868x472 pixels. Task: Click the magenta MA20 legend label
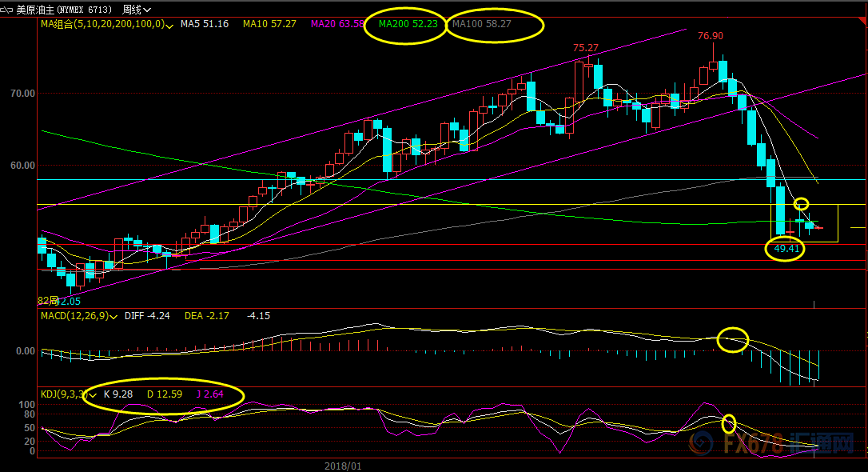tap(340, 25)
